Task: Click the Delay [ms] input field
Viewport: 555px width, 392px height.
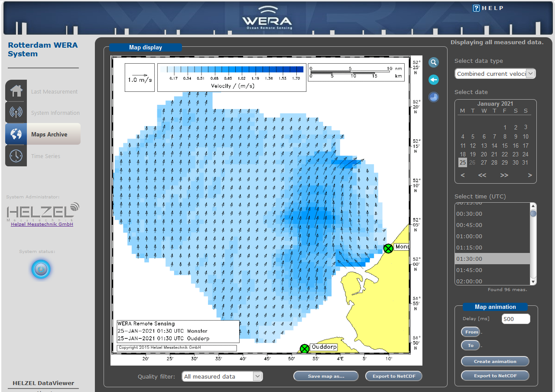Action: click(x=516, y=319)
